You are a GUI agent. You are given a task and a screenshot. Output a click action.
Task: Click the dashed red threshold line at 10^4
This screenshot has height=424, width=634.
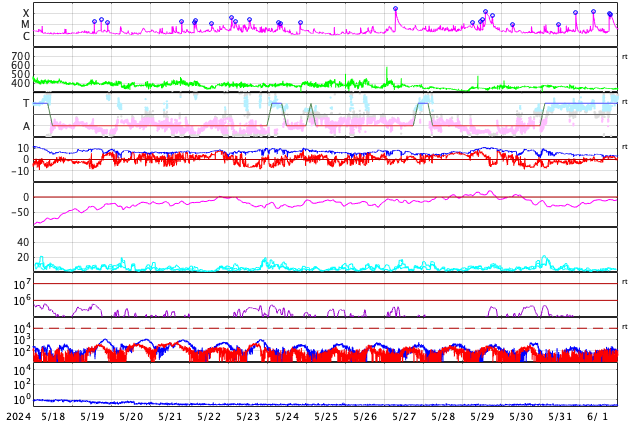325,329
